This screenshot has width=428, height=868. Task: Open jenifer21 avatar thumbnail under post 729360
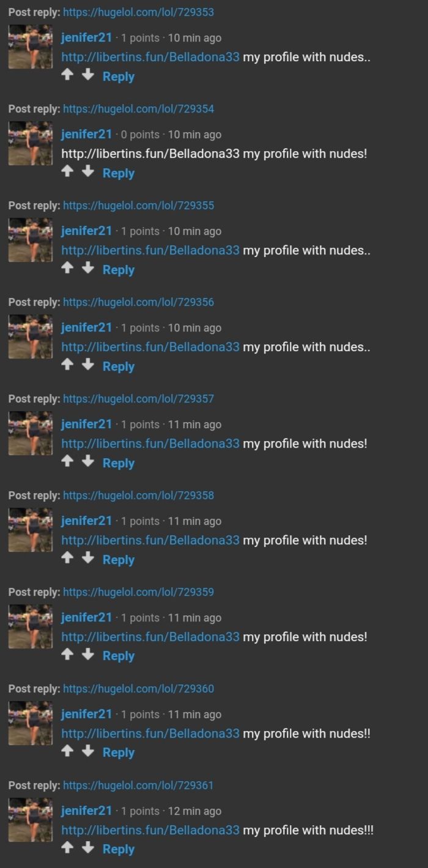click(x=31, y=723)
